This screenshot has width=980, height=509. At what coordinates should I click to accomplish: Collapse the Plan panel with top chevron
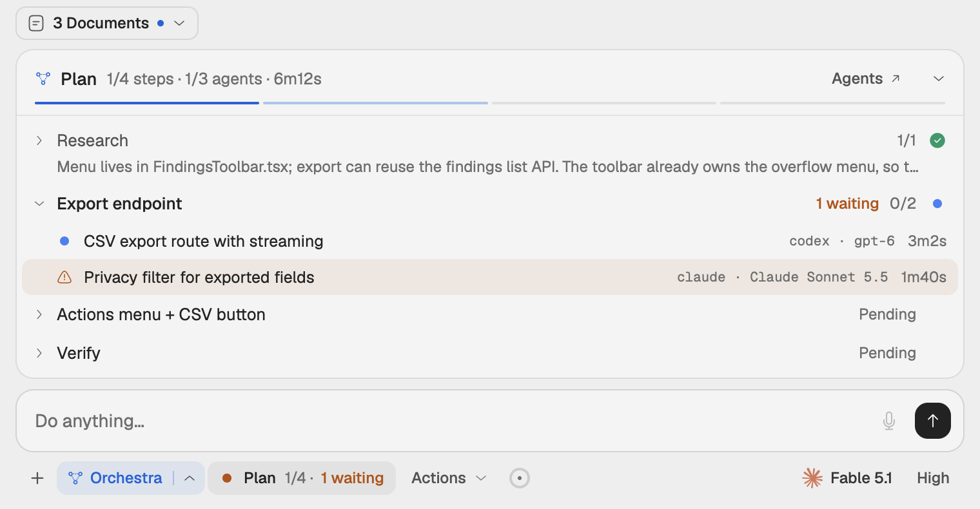point(939,79)
